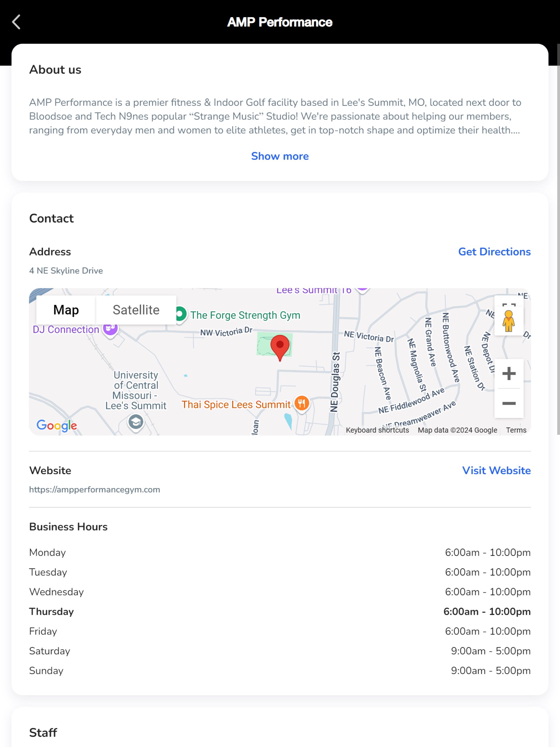
Task: Click the page scrollbar on right edge
Action: tap(558, 237)
